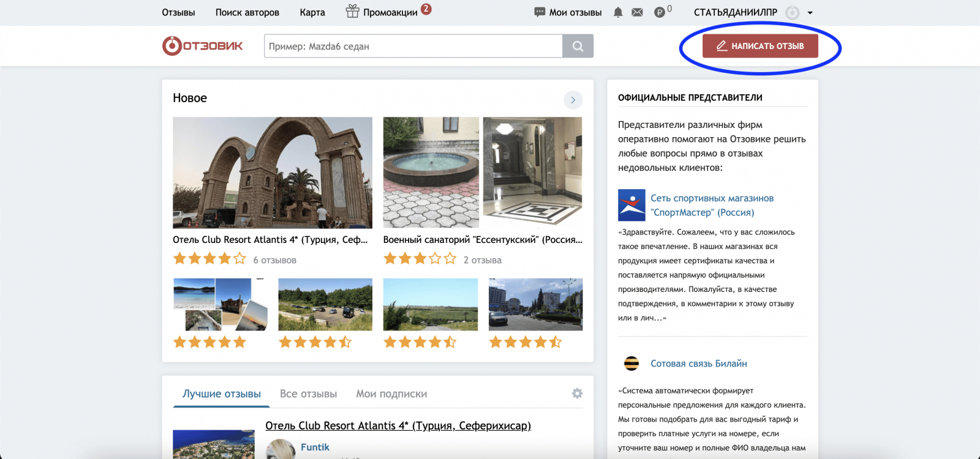The width and height of the screenshot is (980, 459).
Task: Switch to the Мои подписки tab
Action: tap(391, 394)
